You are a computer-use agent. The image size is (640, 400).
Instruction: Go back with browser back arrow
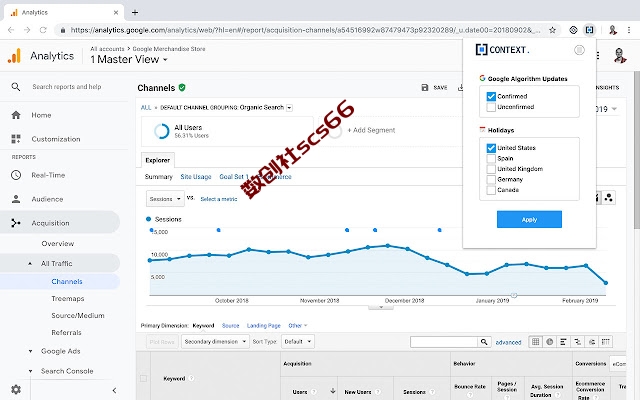[x=11, y=30]
